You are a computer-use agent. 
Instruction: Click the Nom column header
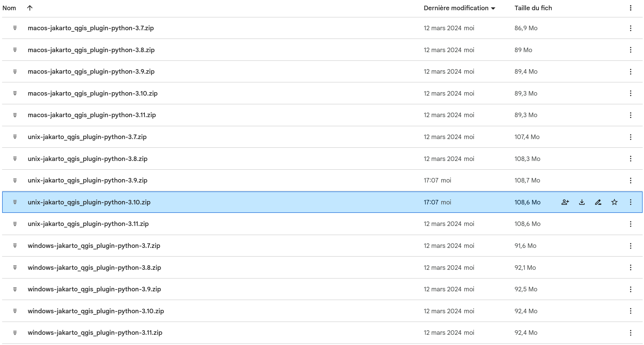click(9, 8)
